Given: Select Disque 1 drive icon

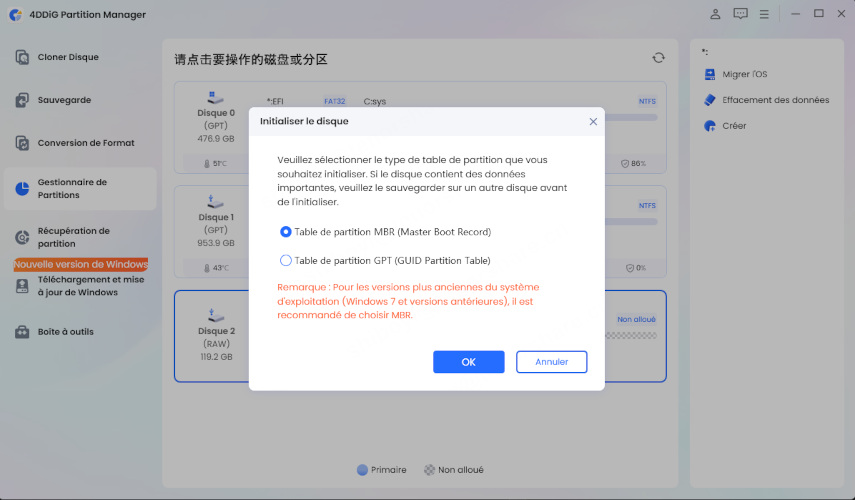Looking at the screenshot, I should tap(215, 202).
